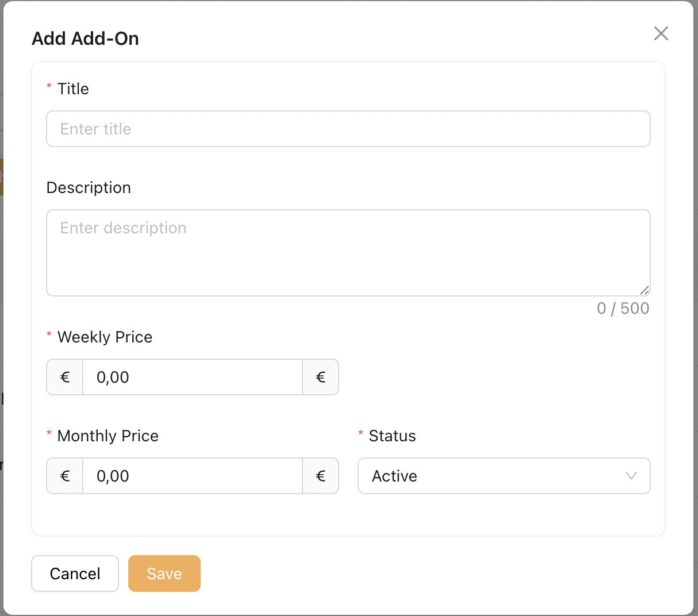Screen dimensions: 698x616
Task: Click the left euro symbol of Weekly Price
Action: click(x=65, y=377)
